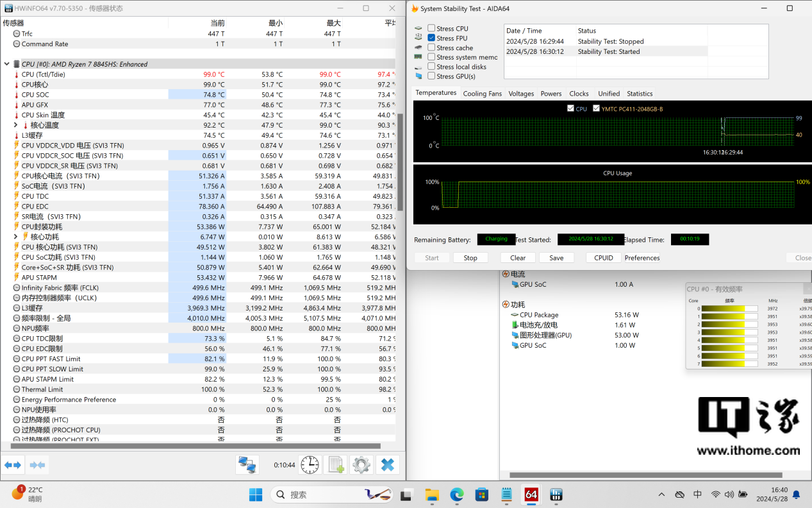Viewport: 812px width, 508px height.
Task: Click the GPU power sensor row icon
Action: [x=514, y=335]
